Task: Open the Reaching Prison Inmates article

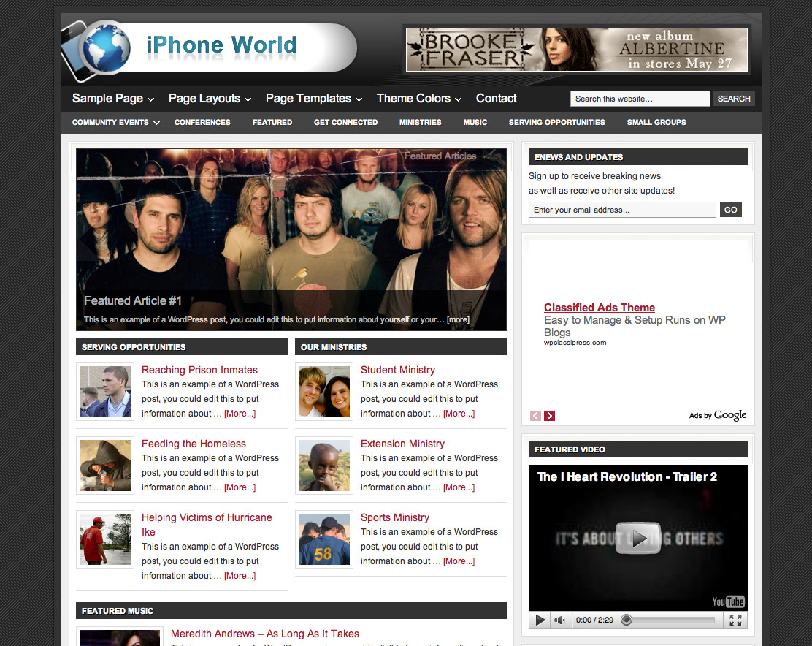Action: [199, 370]
